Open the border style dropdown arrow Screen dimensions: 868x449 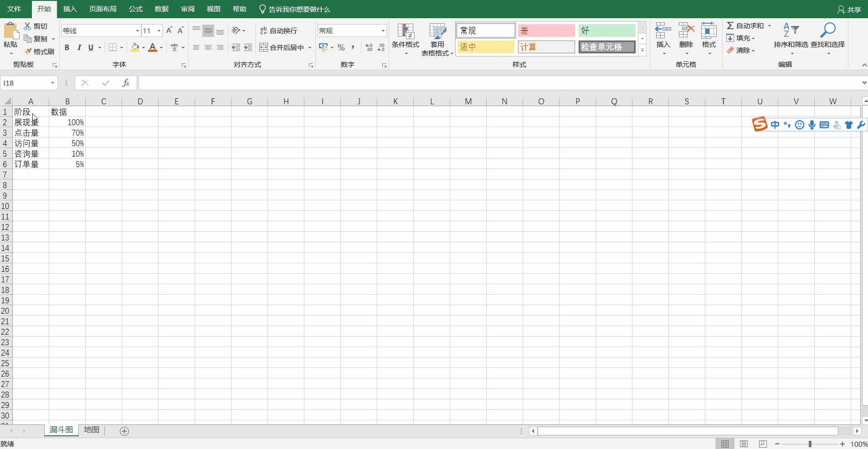pyautogui.click(x=122, y=47)
